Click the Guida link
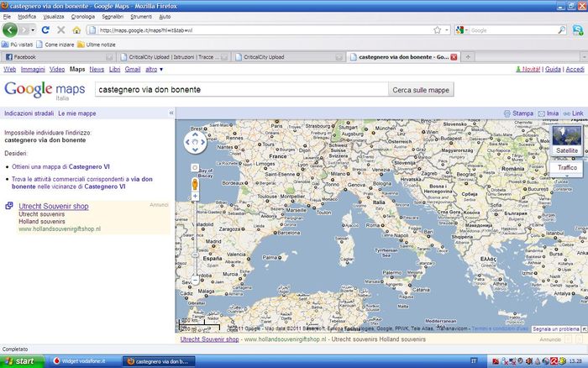The width and height of the screenshot is (588, 368). [553, 69]
